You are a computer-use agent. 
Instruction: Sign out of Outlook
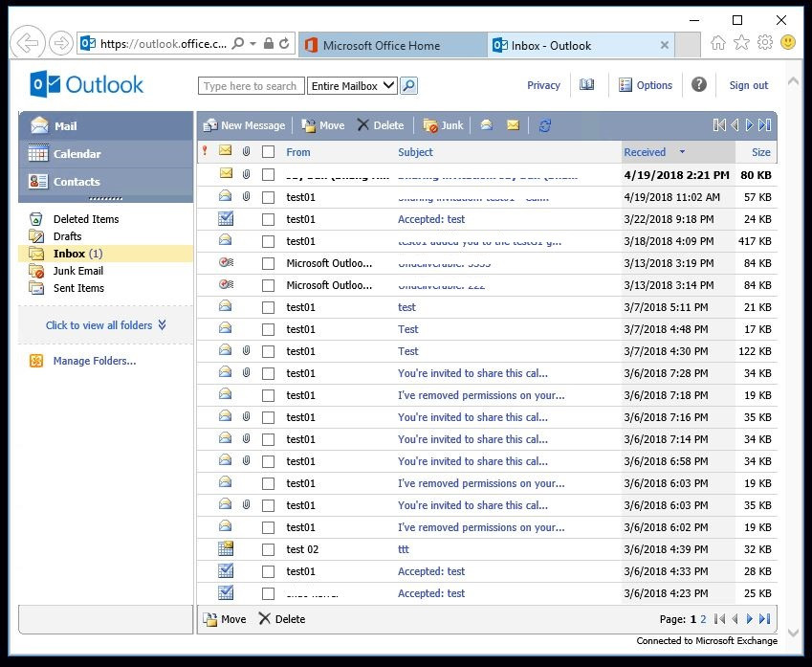coord(748,85)
